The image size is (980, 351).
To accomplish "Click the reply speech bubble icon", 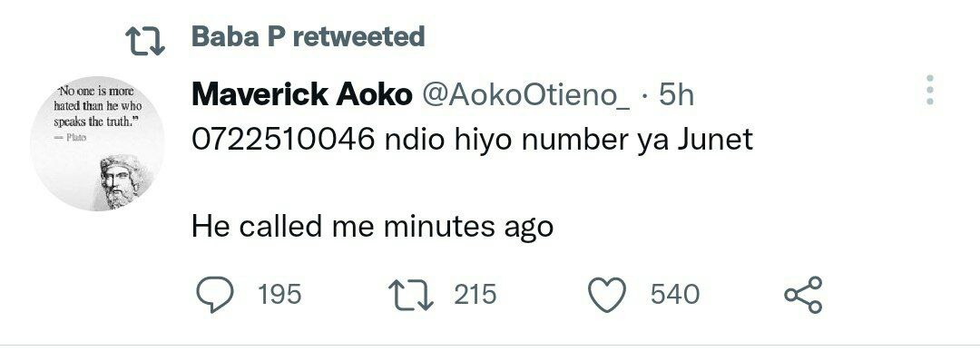I will [x=215, y=295].
